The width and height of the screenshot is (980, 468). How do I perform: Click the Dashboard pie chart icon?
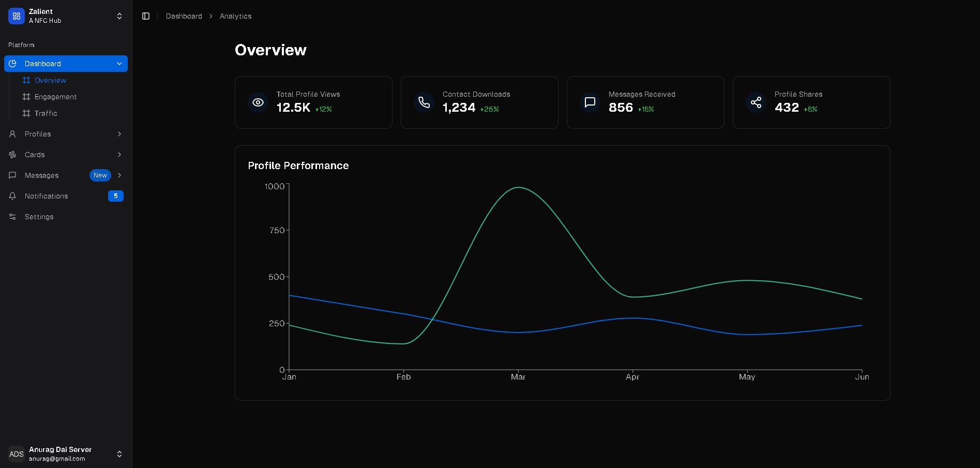[x=12, y=64]
